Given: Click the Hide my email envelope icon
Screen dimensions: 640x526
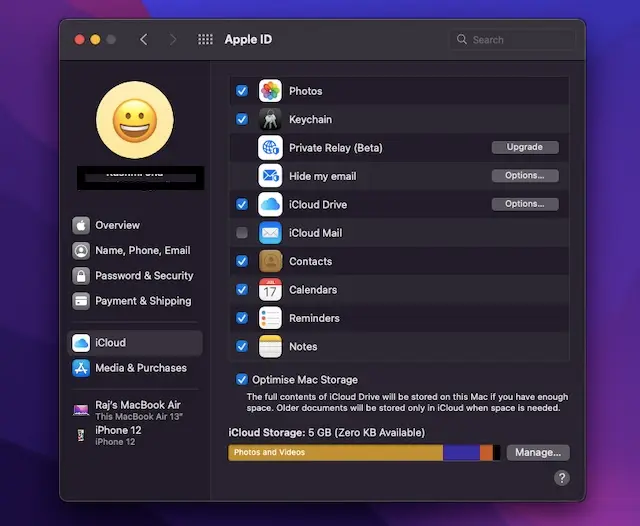Looking at the screenshot, I should (x=270, y=176).
